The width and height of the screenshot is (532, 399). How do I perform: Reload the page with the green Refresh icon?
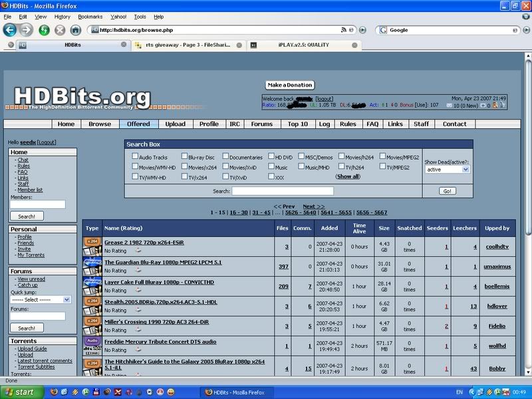pos(44,30)
